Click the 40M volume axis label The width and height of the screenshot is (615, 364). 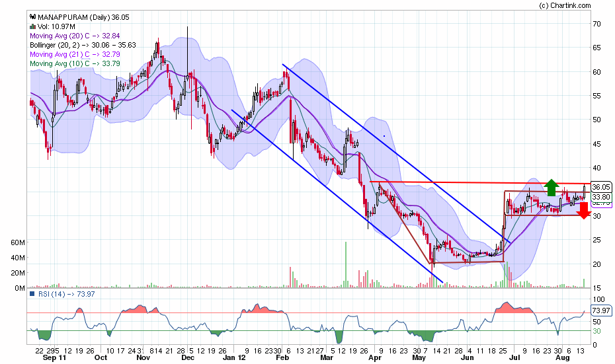(18, 258)
